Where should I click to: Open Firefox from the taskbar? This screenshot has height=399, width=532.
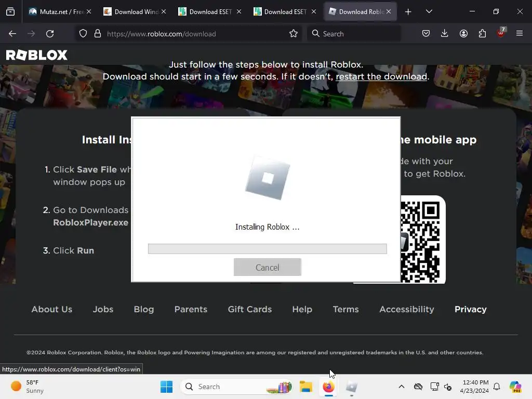tap(328, 387)
